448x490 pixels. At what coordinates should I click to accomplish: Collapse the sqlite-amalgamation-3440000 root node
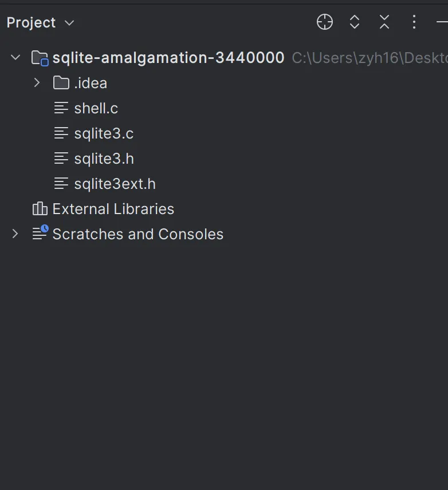16,57
